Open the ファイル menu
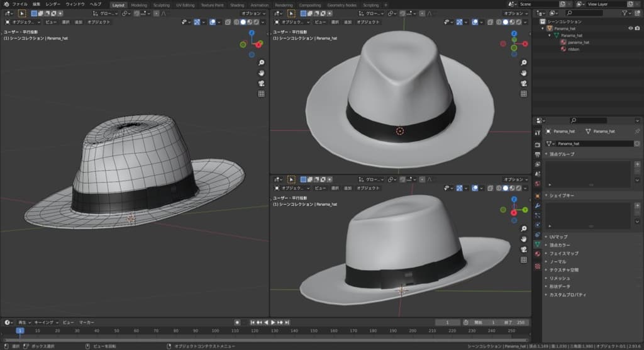 pyautogui.click(x=19, y=4)
